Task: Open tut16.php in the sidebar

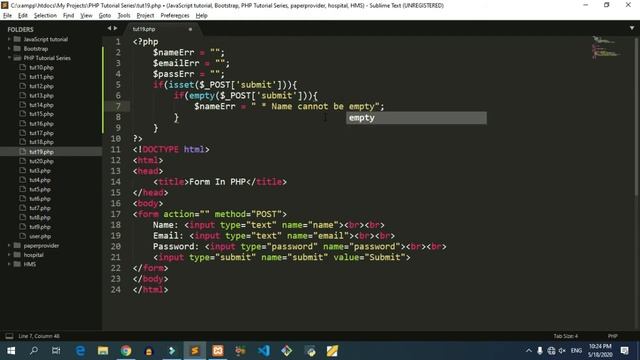Action: click(41, 123)
